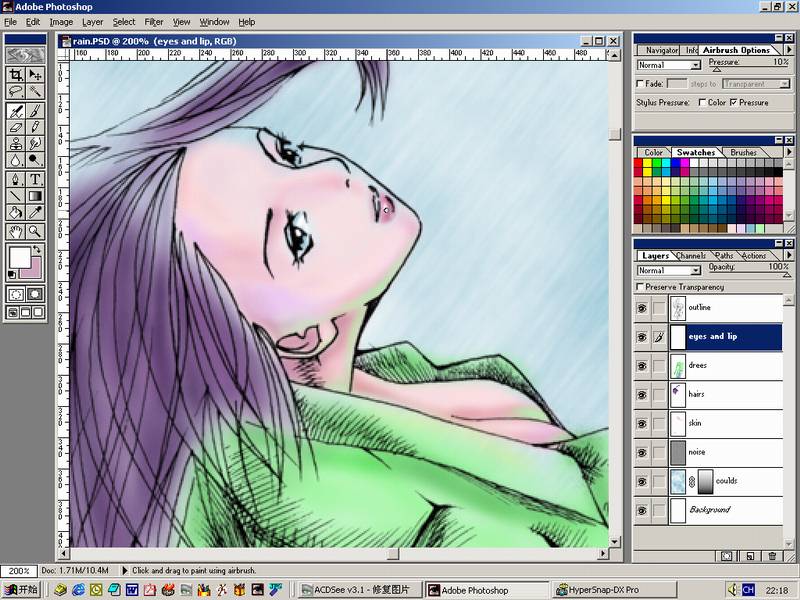Select the Eyedropper tool
The width and height of the screenshot is (800, 600).
coord(35,212)
